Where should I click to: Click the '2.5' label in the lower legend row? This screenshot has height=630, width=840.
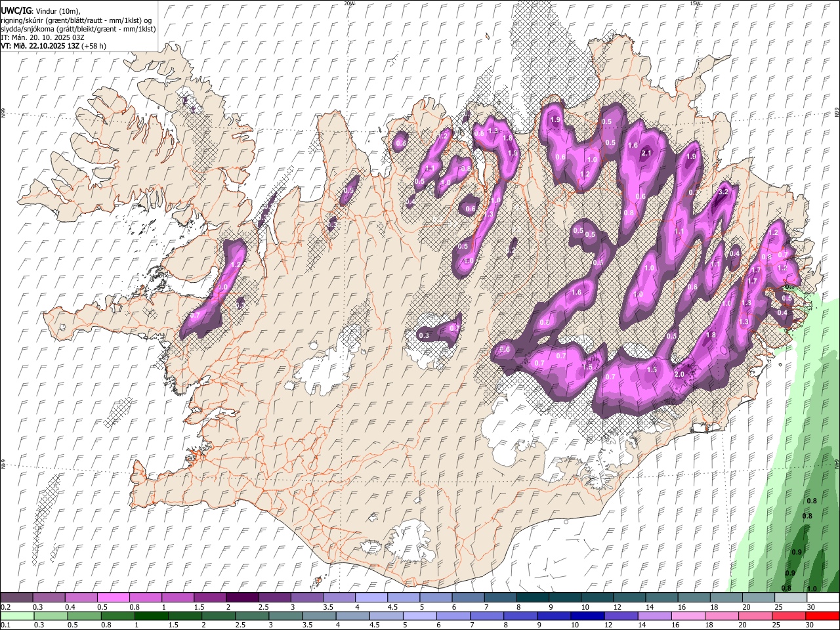pyautogui.click(x=239, y=625)
